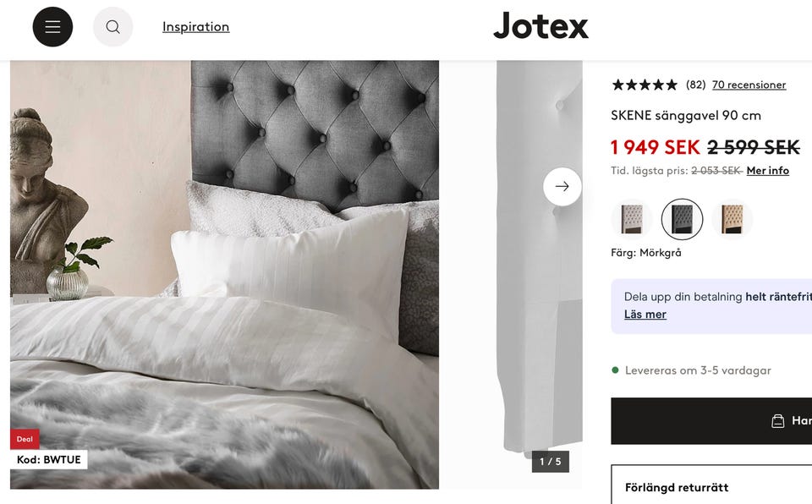Show next product image with arrow
This screenshot has height=504, width=812.
pyautogui.click(x=562, y=187)
